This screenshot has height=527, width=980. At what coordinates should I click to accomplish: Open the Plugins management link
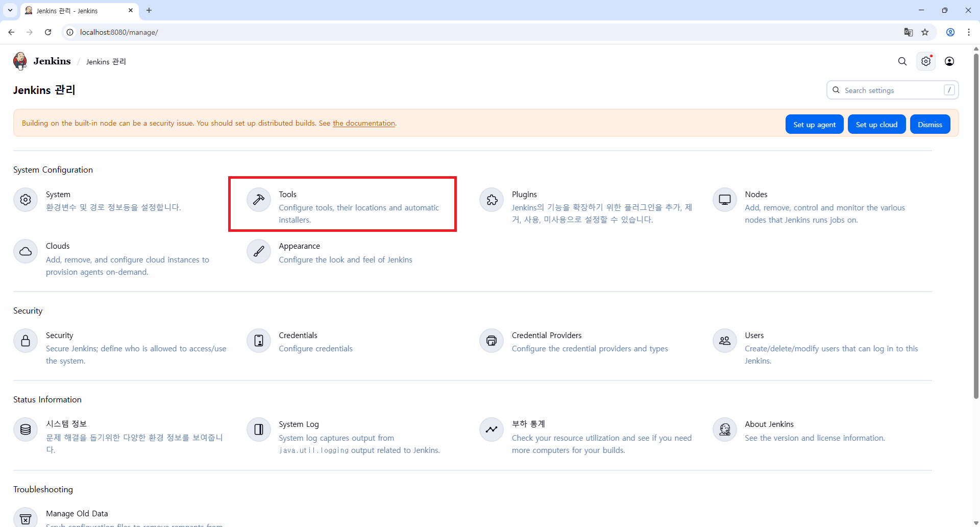pos(524,195)
